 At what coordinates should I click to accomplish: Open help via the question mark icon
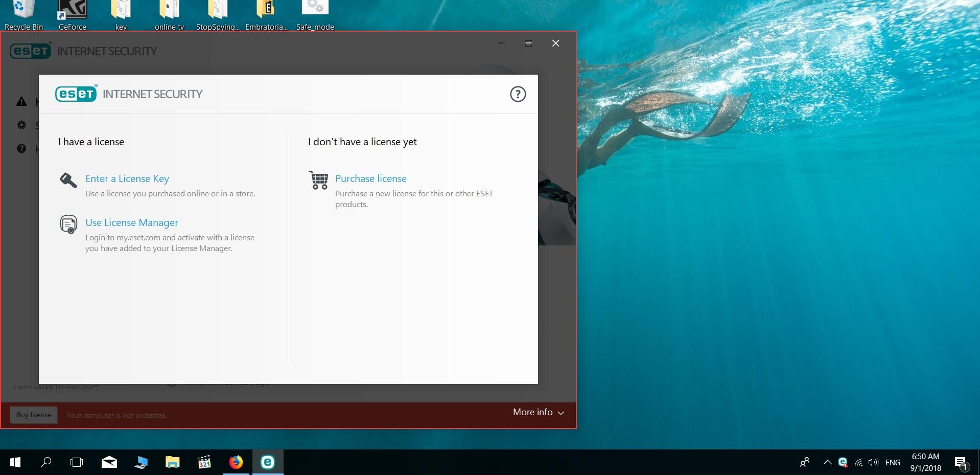[x=518, y=94]
